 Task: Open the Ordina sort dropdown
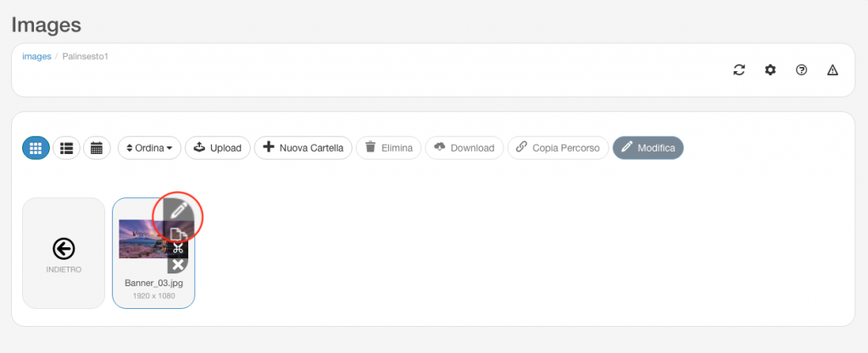[149, 148]
